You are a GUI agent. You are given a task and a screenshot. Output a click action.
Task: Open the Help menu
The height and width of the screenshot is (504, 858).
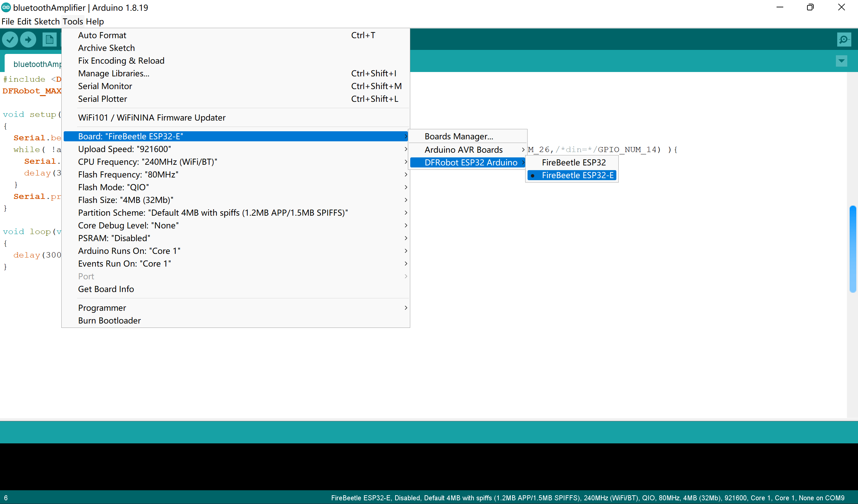pos(95,21)
